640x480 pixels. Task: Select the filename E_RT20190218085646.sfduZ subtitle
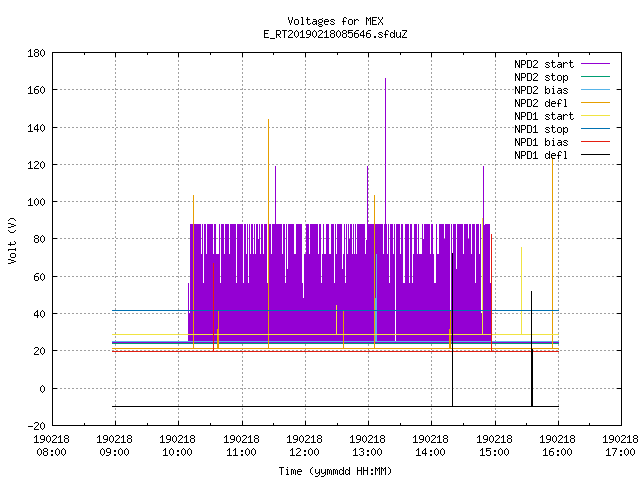[335, 34]
